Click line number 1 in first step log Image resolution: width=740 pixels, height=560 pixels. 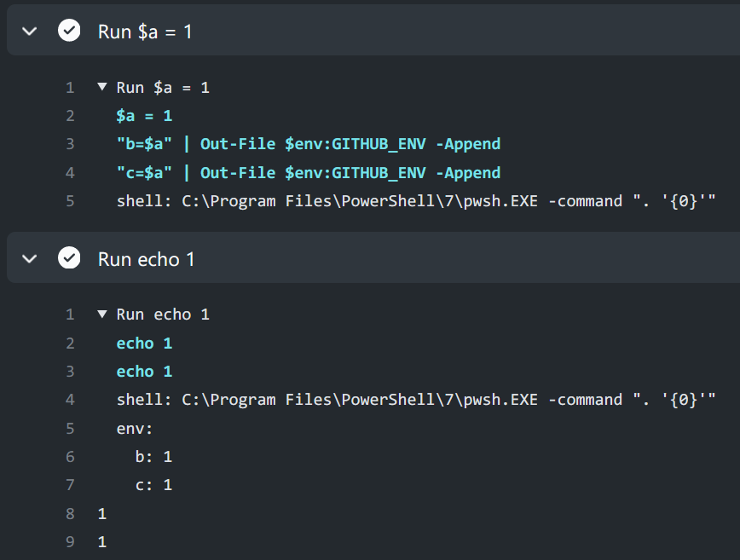pyautogui.click(x=70, y=88)
